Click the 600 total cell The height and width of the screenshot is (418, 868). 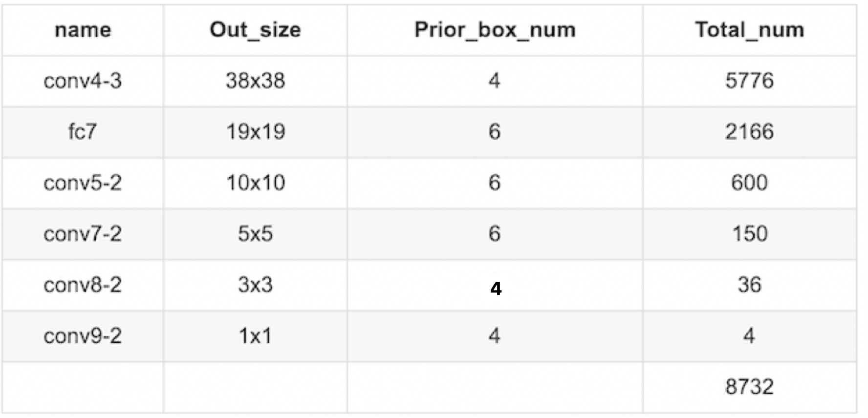(749, 183)
